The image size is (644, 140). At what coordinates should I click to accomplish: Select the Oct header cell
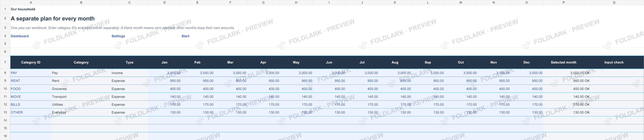[x=461, y=62]
